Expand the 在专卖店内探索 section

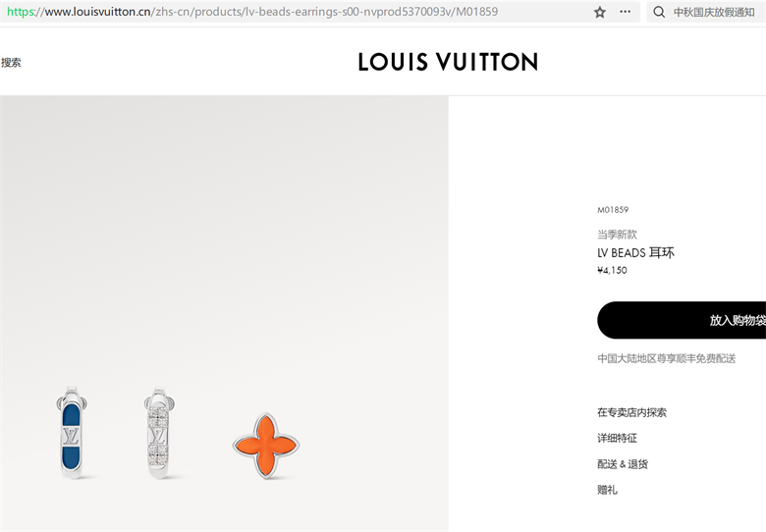pos(631,412)
